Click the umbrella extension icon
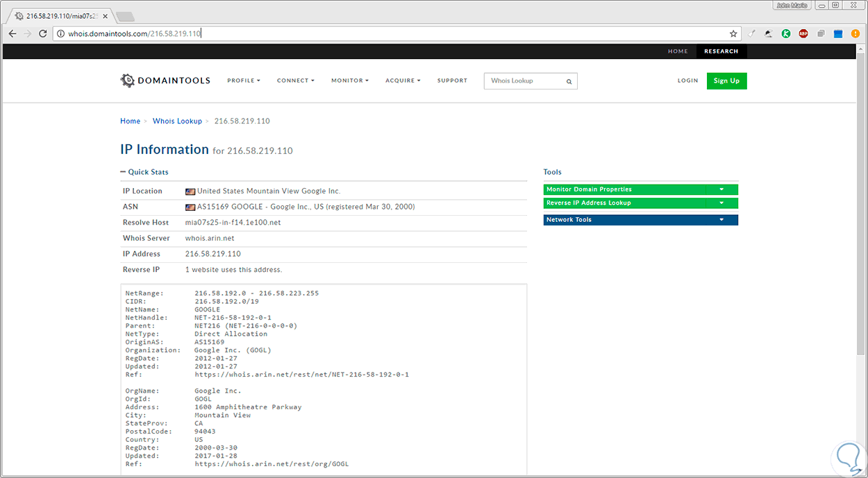 769,33
